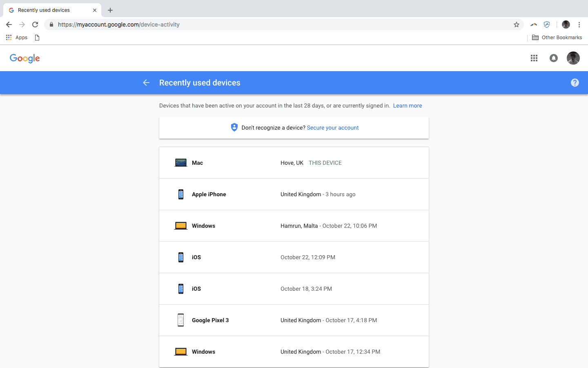The width and height of the screenshot is (588, 368).
Task: Open the Mac device row
Action: click(x=294, y=163)
